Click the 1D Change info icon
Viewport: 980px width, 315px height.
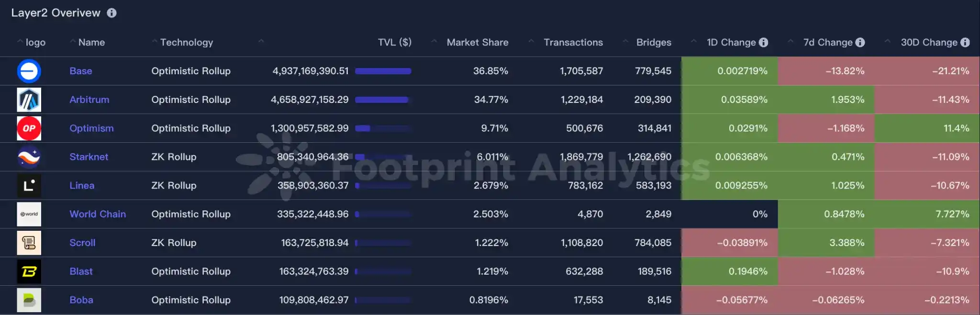pos(764,42)
